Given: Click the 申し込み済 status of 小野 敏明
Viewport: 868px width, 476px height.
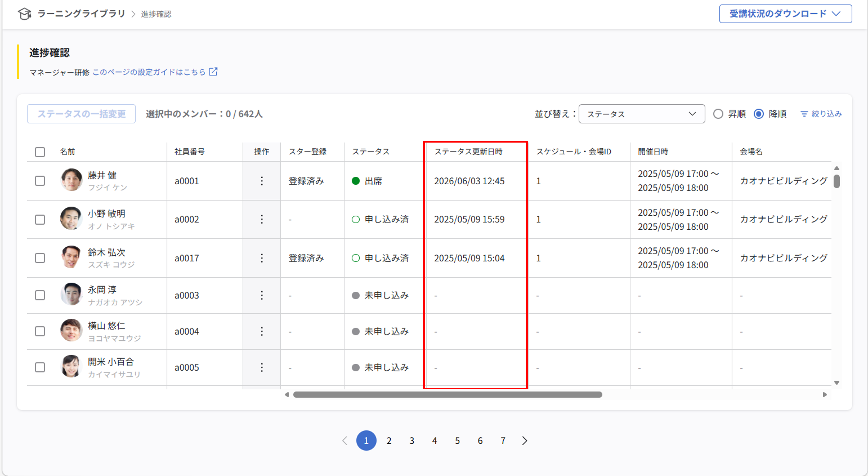Looking at the screenshot, I should click(380, 220).
